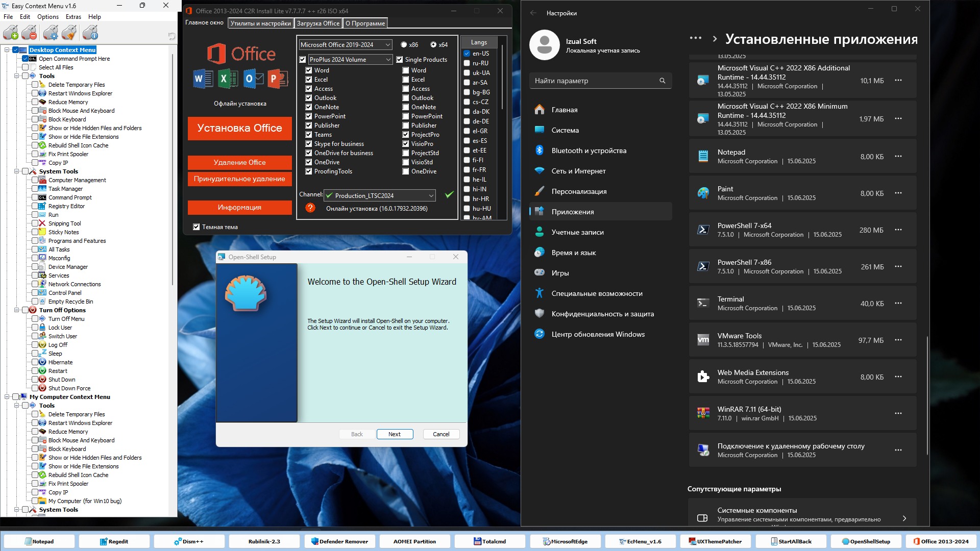Open Сеть и Интернет in Settings sidebar

point(600,171)
